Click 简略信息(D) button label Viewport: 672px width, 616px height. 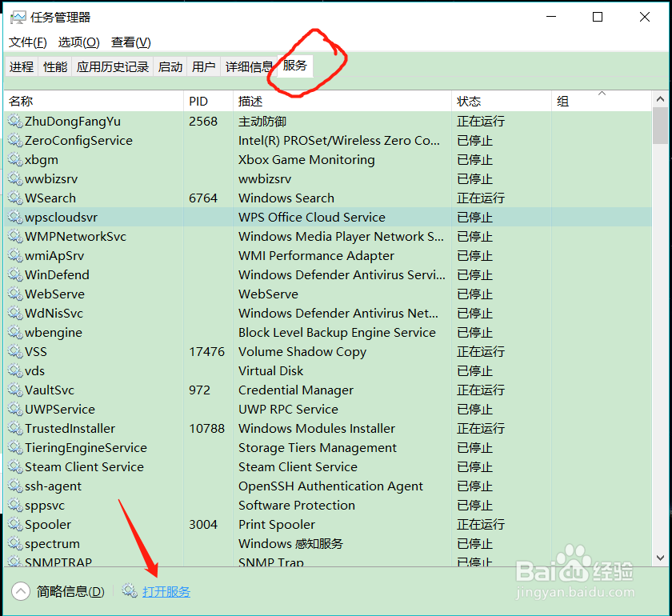coord(70,591)
